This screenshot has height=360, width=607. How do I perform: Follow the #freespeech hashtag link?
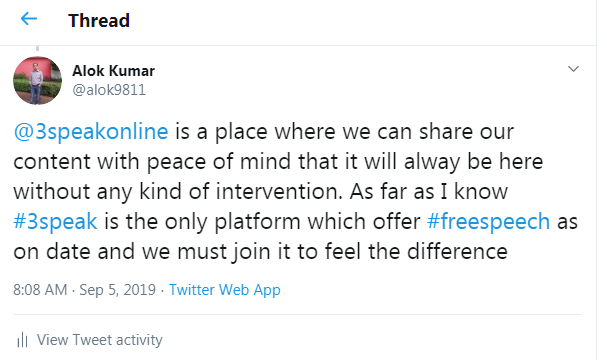coord(488,221)
